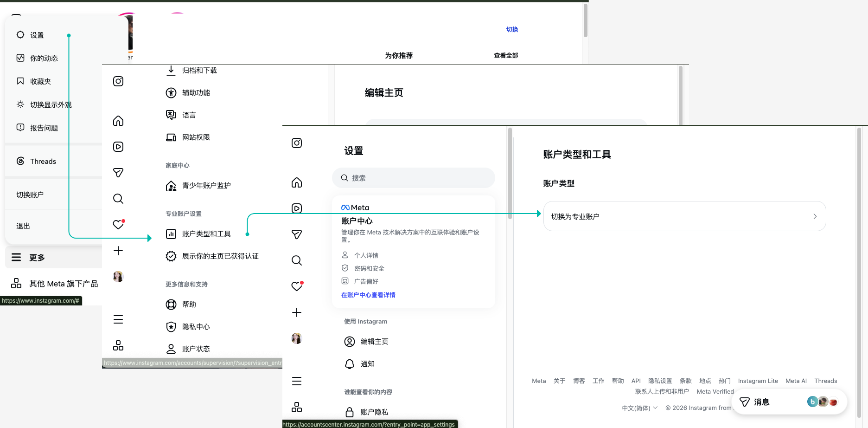Open 青少年账户监护 settings item
The image size is (868, 428).
tap(198, 185)
